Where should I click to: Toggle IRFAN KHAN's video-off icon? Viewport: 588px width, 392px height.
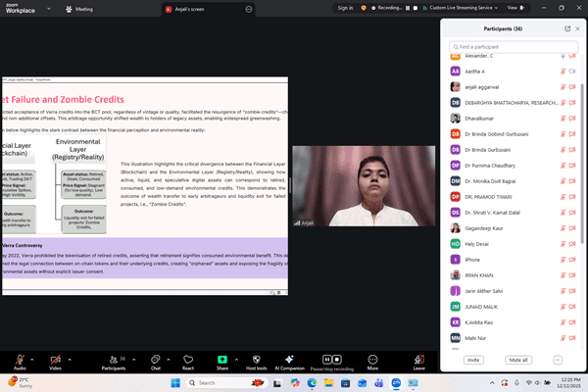[x=572, y=275]
